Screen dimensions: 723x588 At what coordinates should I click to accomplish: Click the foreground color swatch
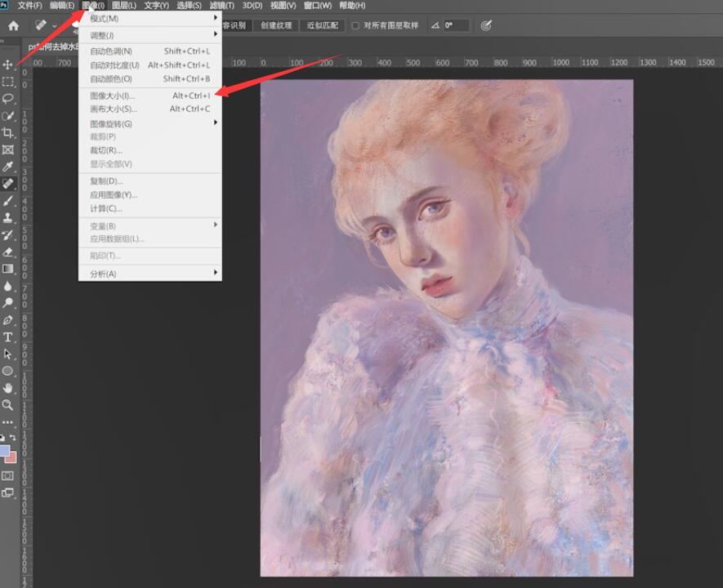[x=4, y=450]
